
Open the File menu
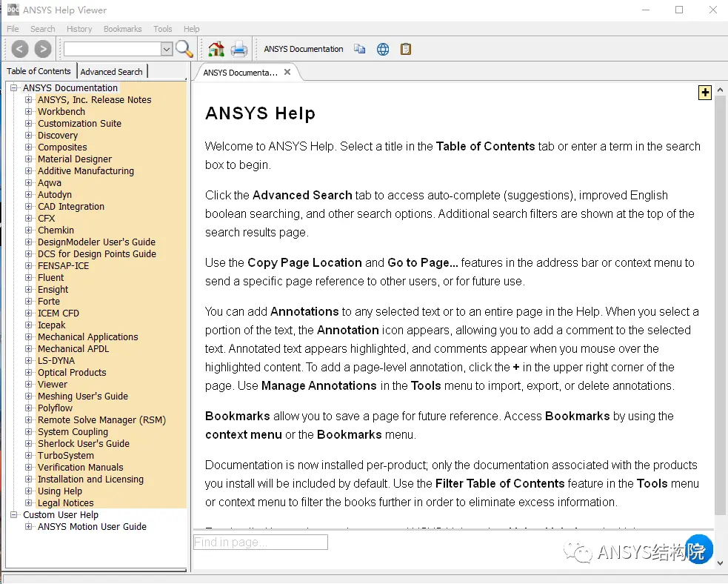pyautogui.click(x=13, y=29)
